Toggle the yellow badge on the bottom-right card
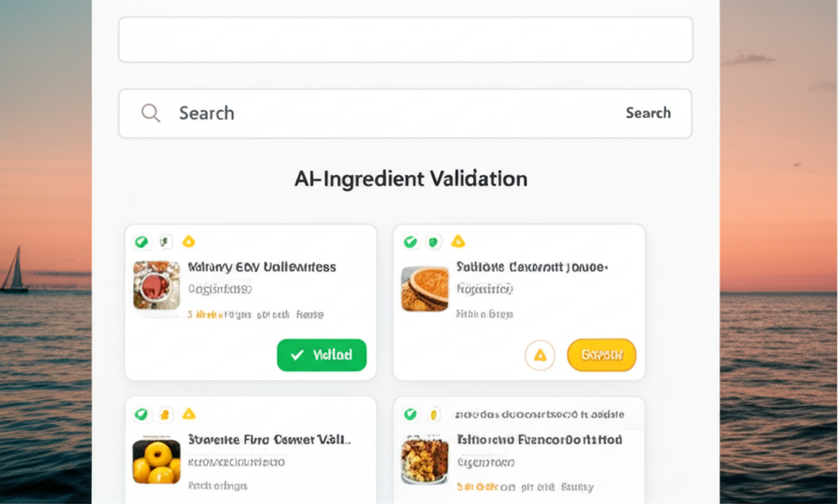 tap(434, 414)
